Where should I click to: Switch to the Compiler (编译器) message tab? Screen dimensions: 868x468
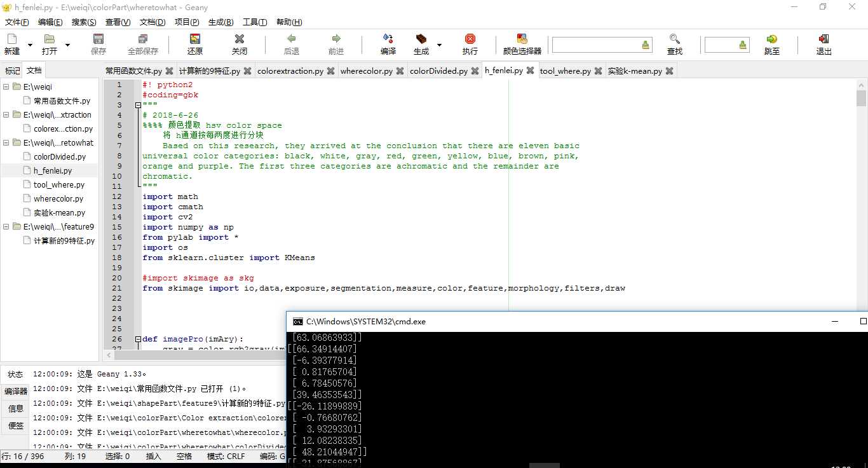coord(16,391)
